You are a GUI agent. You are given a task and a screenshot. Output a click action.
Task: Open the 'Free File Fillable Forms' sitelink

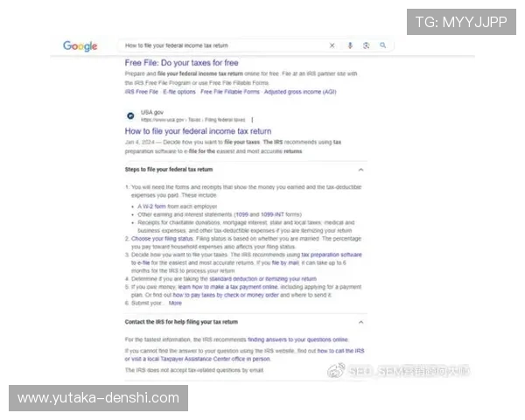tap(230, 91)
